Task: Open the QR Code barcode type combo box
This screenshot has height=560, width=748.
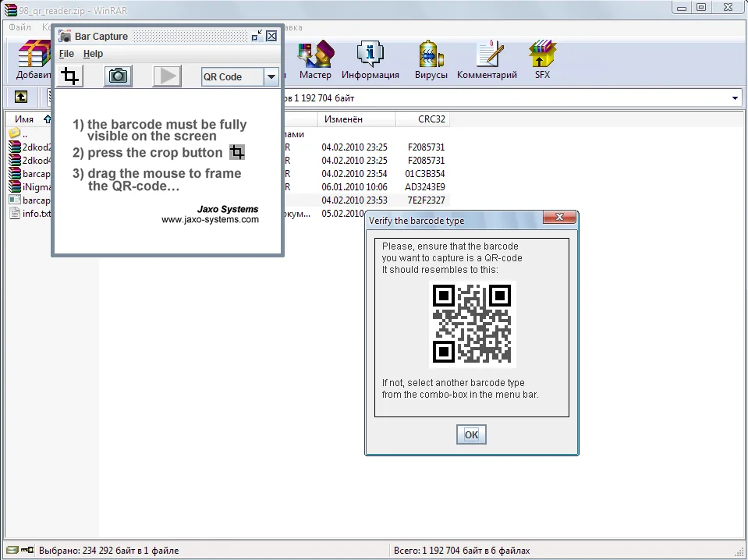Action: (240, 76)
